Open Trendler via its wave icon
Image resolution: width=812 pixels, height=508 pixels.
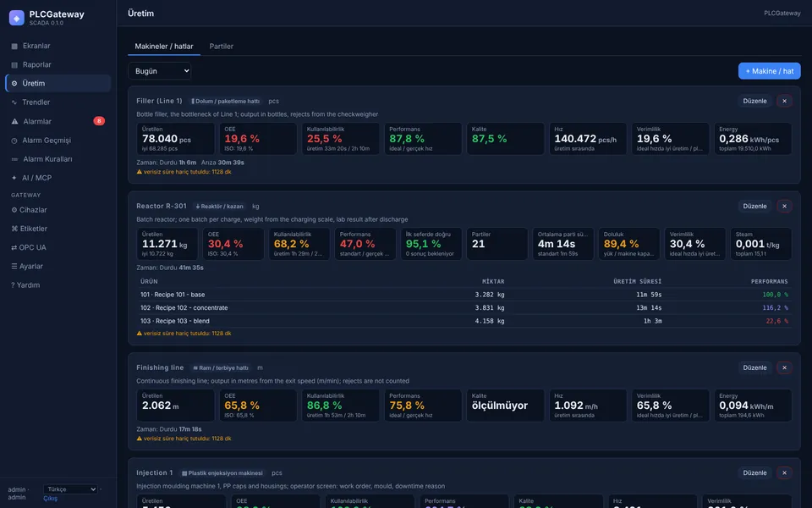point(14,102)
